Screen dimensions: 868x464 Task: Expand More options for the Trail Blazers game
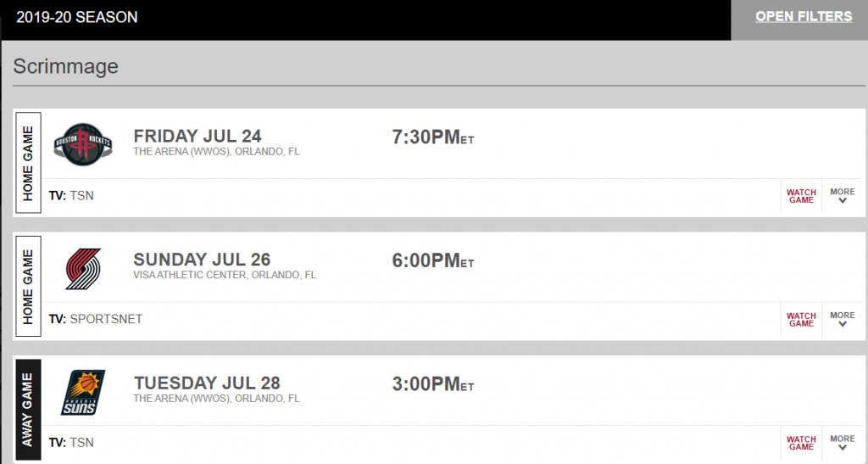pos(842,320)
